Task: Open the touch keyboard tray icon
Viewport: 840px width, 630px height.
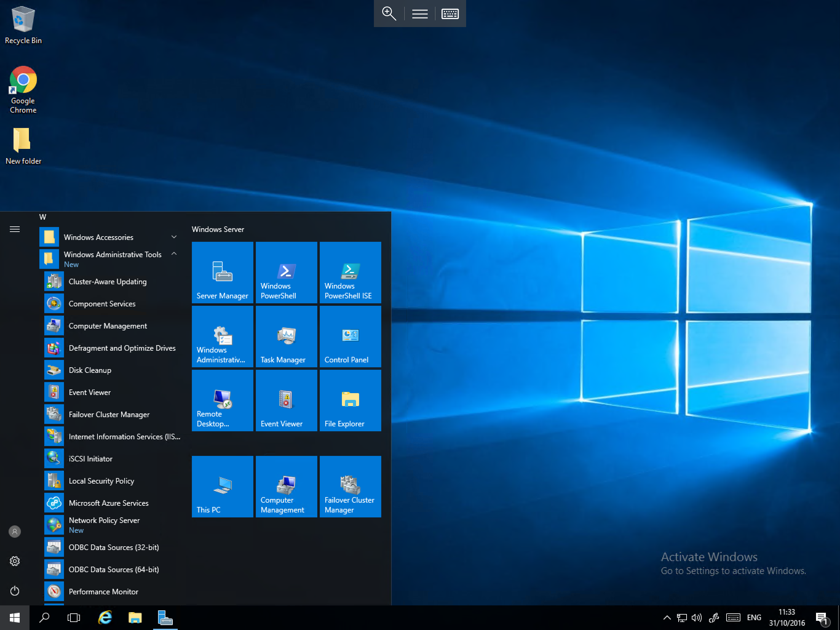Action: point(733,618)
